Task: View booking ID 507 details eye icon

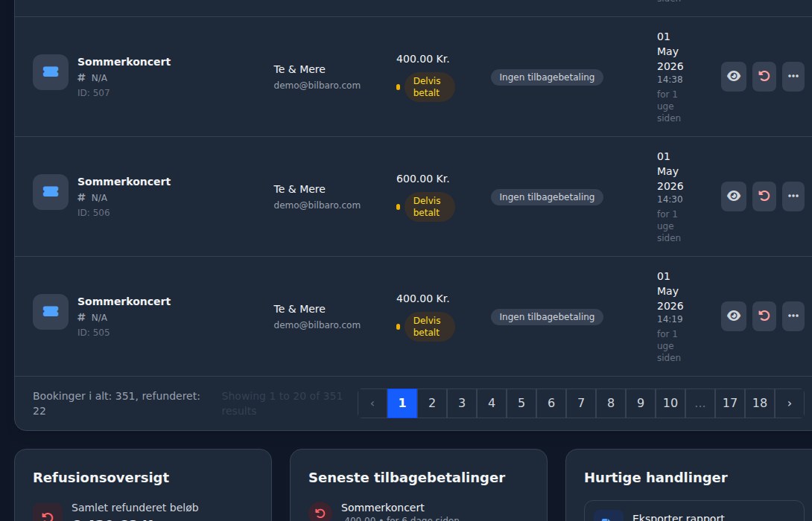Action: [x=733, y=77]
